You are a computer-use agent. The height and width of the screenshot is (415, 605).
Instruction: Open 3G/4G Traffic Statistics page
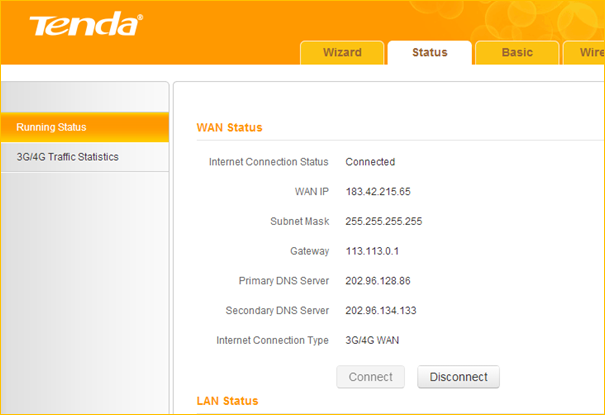coord(67,157)
